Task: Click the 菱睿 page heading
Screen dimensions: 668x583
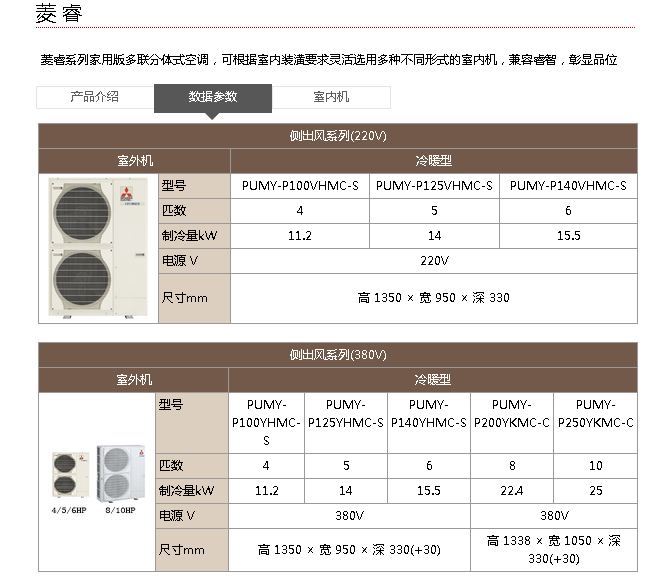Action: (59, 13)
